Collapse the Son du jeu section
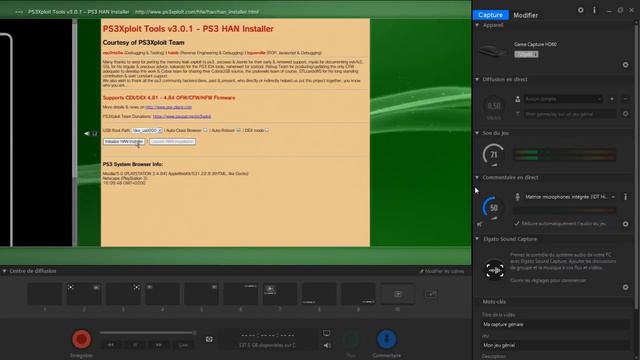The height and width of the screenshot is (360, 640). [477, 133]
